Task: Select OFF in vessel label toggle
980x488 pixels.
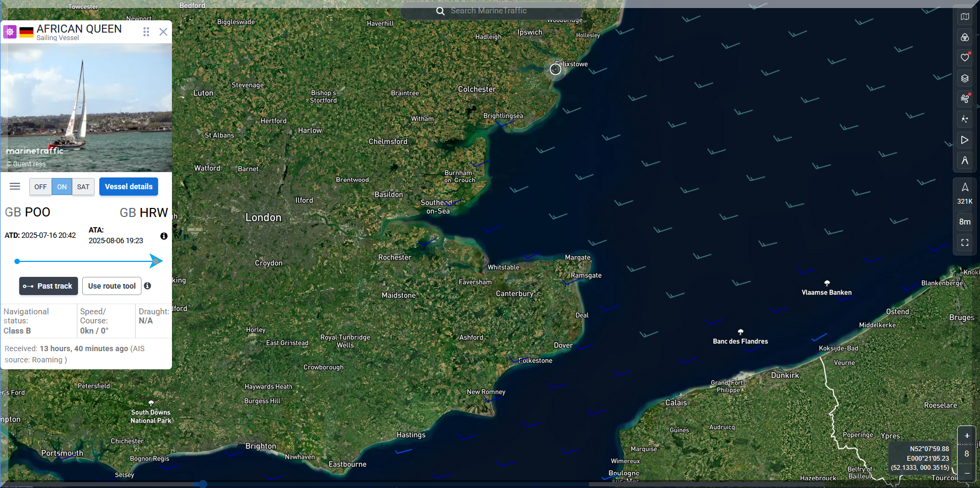Action: (x=41, y=187)
